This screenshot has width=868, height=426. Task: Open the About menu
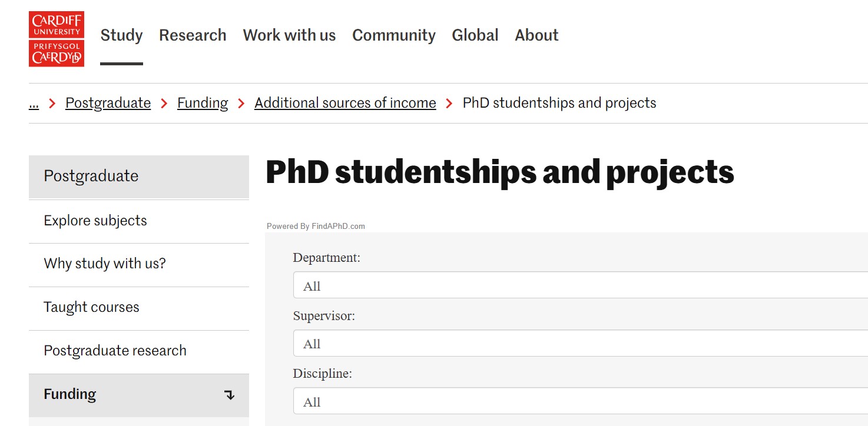click(x=536, y=35)
